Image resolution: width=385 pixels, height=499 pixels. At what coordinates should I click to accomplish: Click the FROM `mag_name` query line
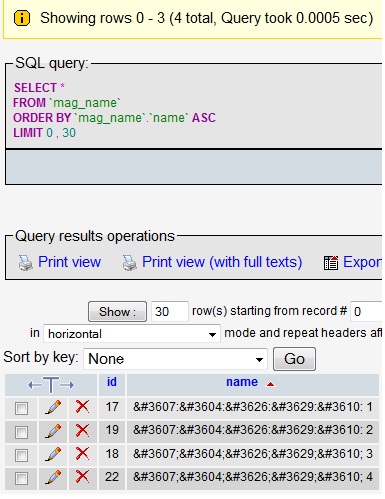point(67,103)
